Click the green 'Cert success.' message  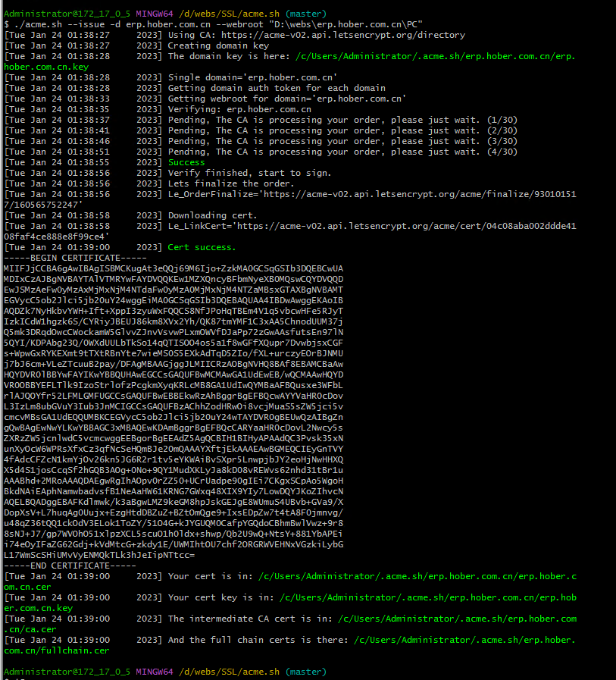click(x=202, y=247)
